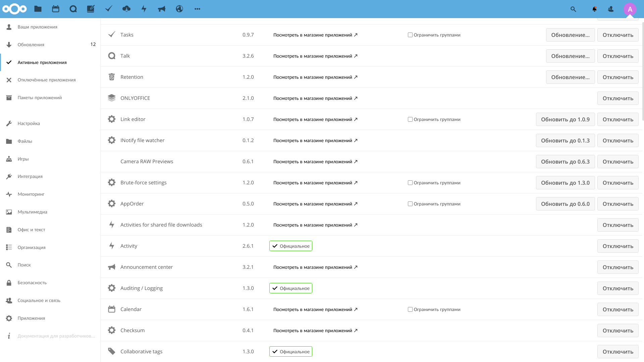Click the vertical scrollbar on the right

tap(643, 70)
